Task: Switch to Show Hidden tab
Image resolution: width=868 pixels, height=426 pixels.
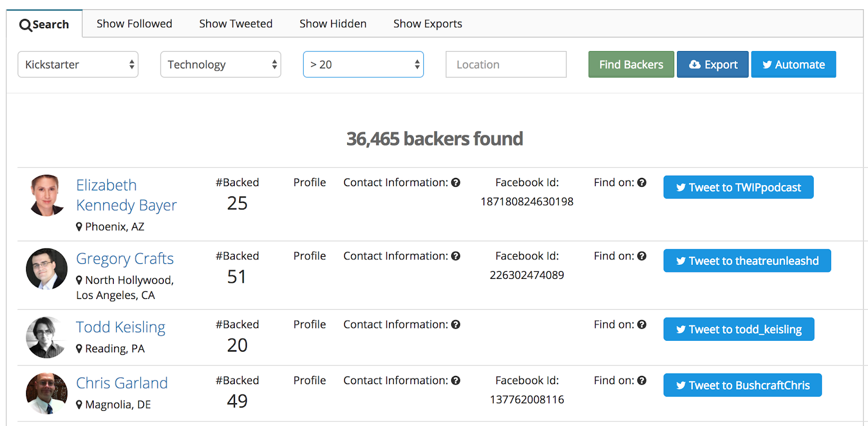Action: pyautogui.click(x=333, y=24)
